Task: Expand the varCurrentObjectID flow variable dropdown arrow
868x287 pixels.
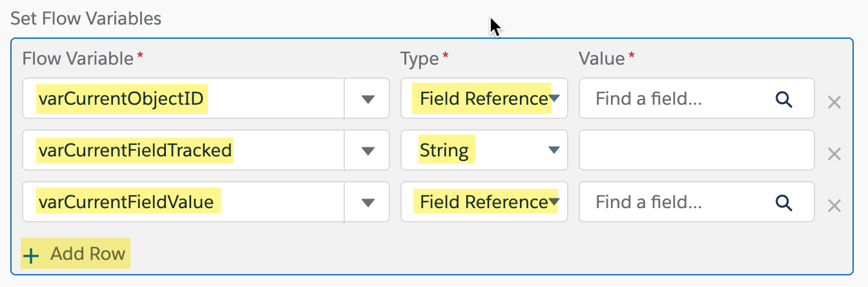Action: coord(367,99)
